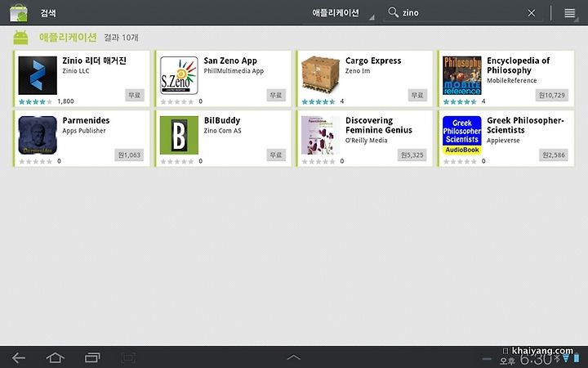Click the O'Reilly Media developer name
Image resolution: width=588 pixels, height=368 pixels.
[366, 140]
